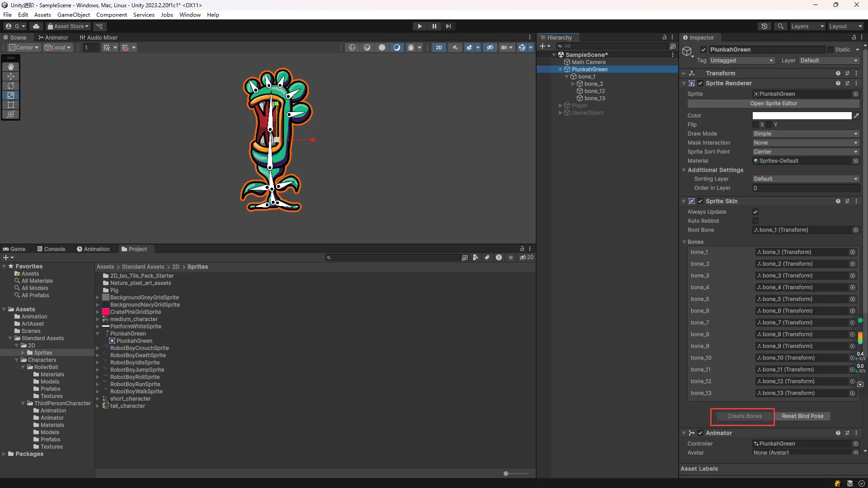Click the Pause button
The height and width of the screenshot is (488, 868).
coord(434,26)
